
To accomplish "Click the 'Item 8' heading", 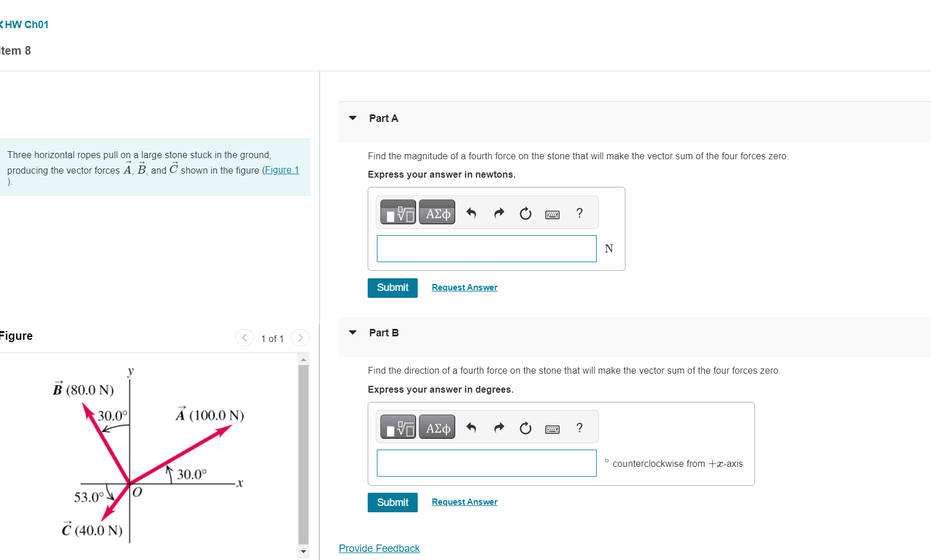I will (x=15, y=51).
